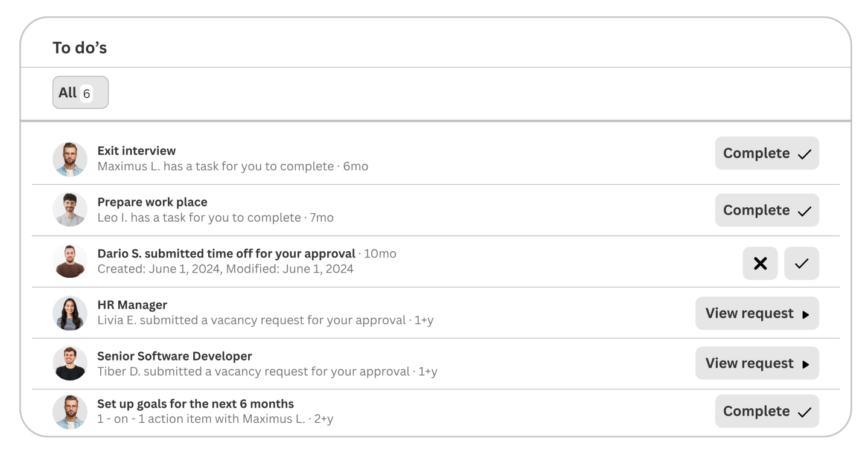Click Tiber D. avatar beside Senior Software Developer

pyautogui.click(x=69, y=363)
